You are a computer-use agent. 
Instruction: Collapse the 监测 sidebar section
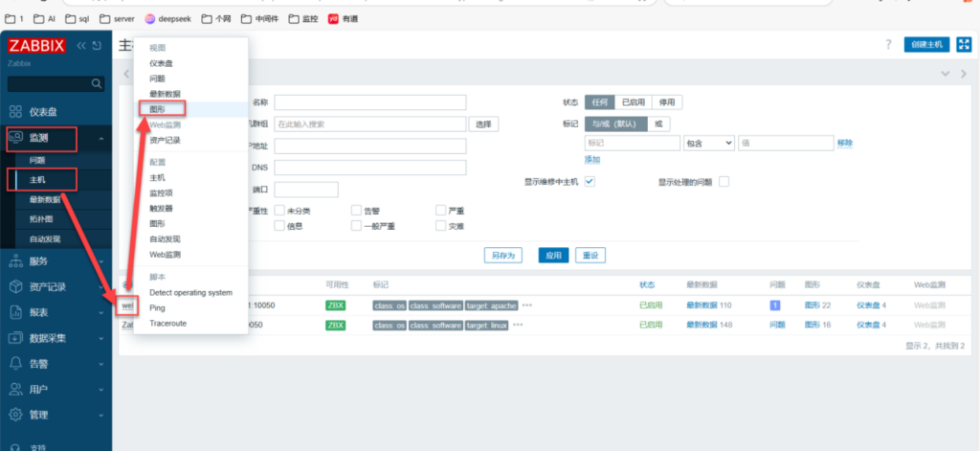pos(101,139)
